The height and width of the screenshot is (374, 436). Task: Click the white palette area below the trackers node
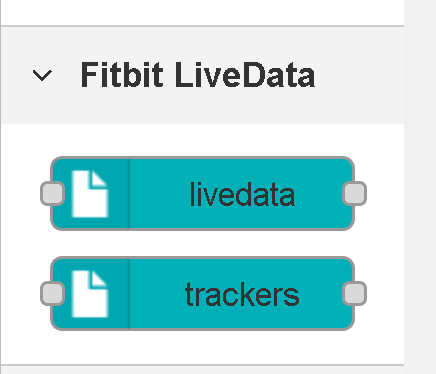coord(202,347)
